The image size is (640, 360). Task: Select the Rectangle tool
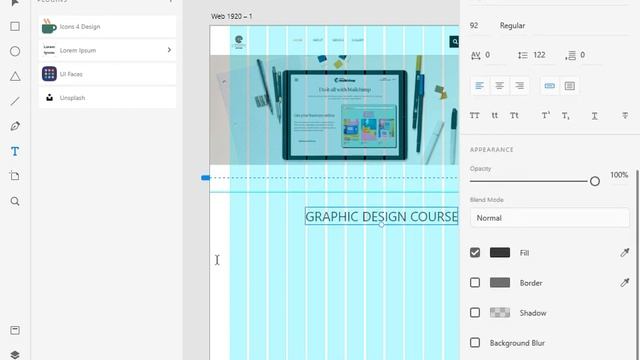click(x=15, y=27)
